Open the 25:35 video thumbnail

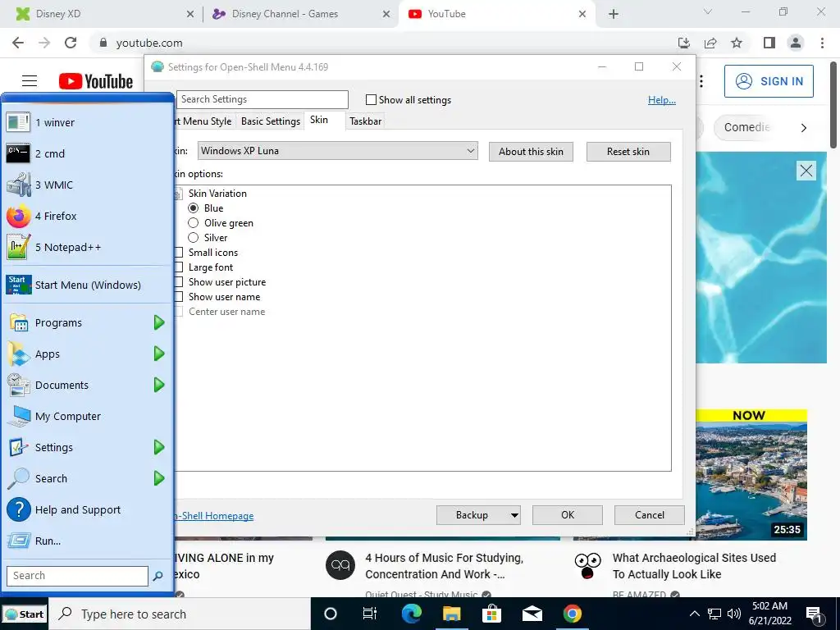[x=751, y=475]
